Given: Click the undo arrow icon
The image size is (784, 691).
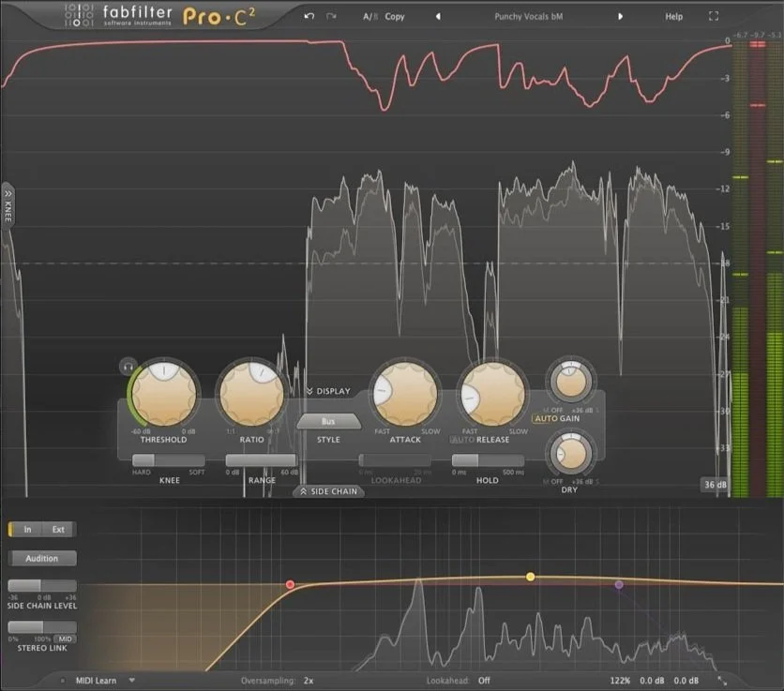Looking at the screenshot, I should [x=309, y=16].
